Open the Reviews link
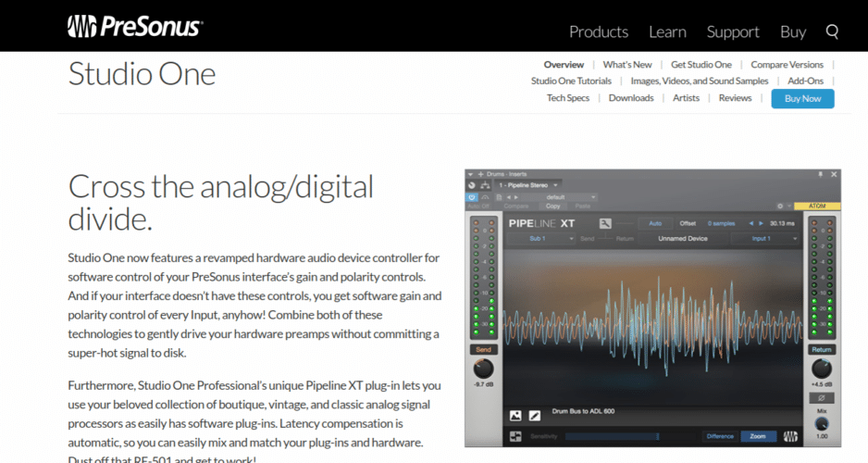 (x=735, y=98)
